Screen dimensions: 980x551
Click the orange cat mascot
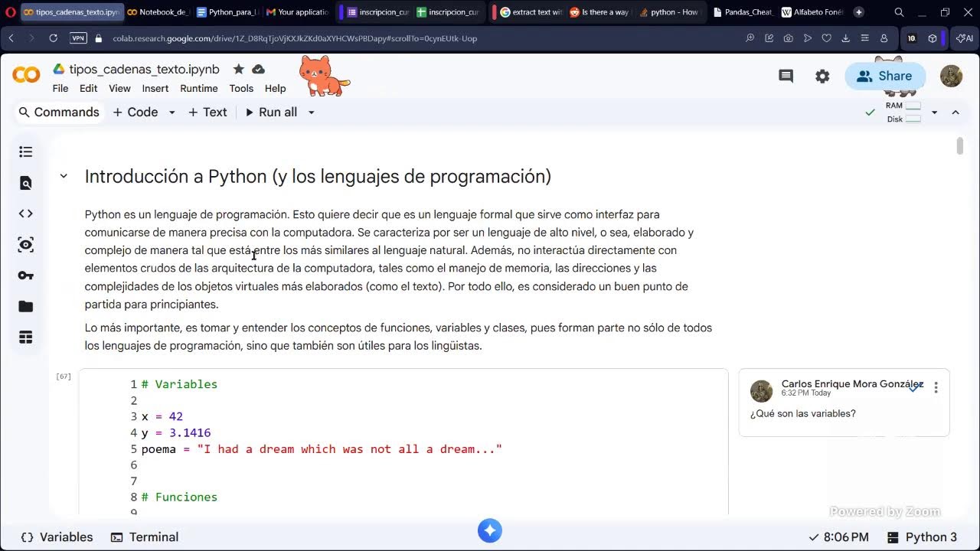tap(324, 76)
